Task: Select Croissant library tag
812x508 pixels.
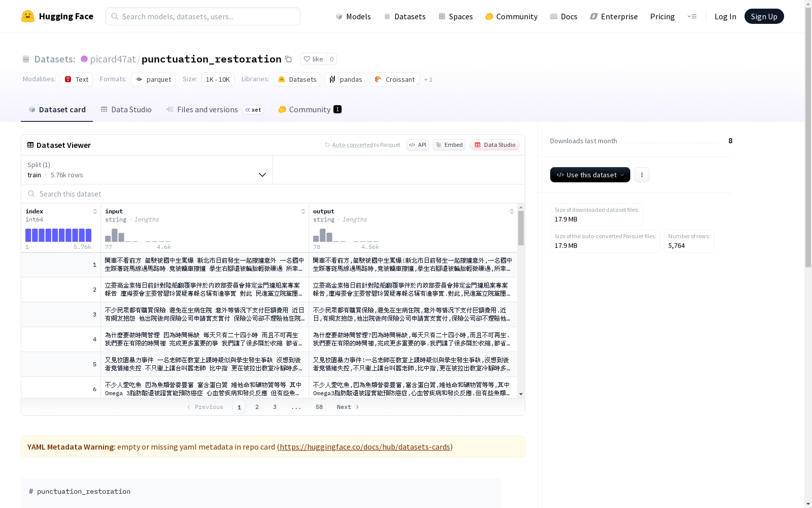Action: (395, 79)
